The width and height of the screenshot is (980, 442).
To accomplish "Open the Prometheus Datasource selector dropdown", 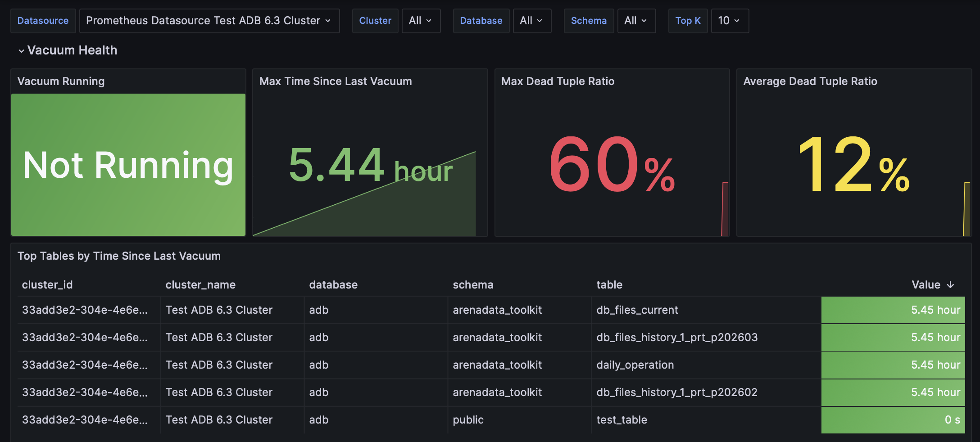I will pyautogui.click(x=209, y=21).
